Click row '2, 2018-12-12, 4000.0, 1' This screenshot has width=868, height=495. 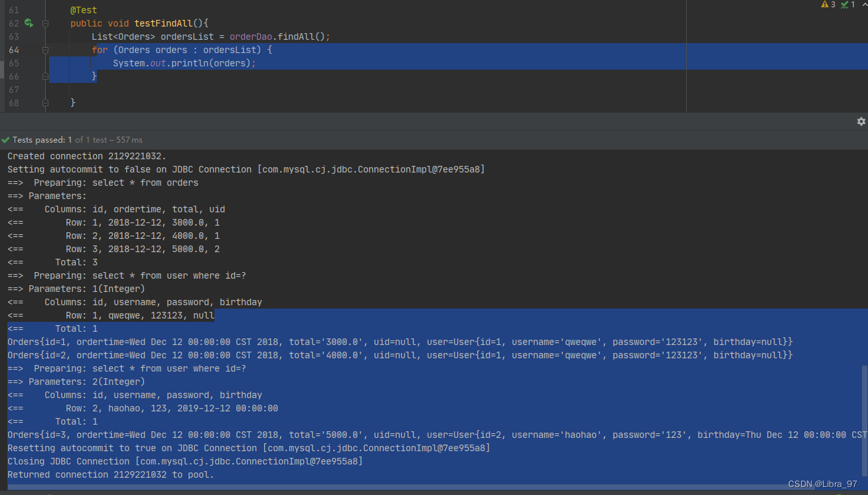tap(113, 236)
